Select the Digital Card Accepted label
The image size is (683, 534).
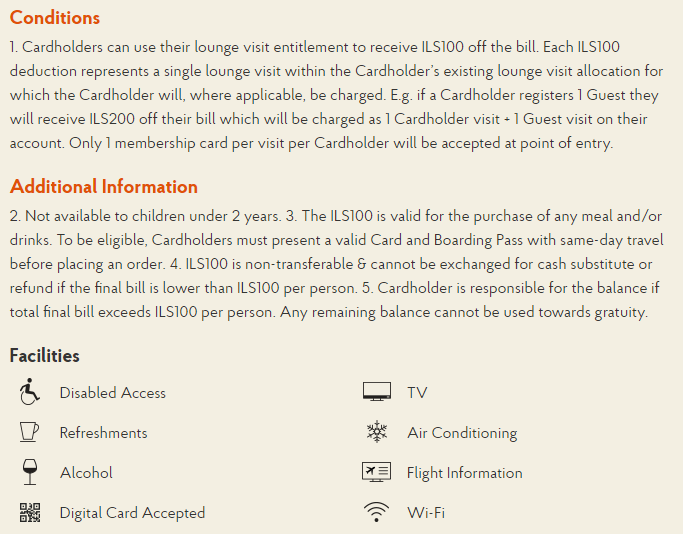tap(132, 513)
